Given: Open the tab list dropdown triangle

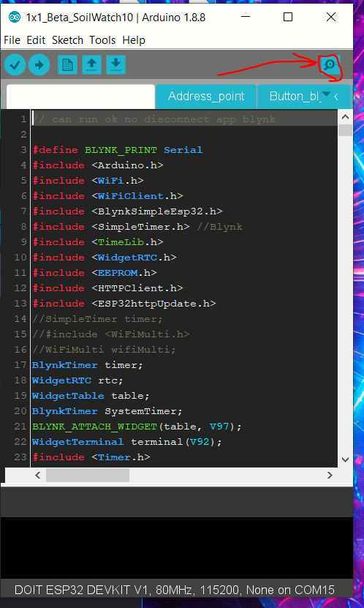Looking at the screenshot, I should pos(327,94).
